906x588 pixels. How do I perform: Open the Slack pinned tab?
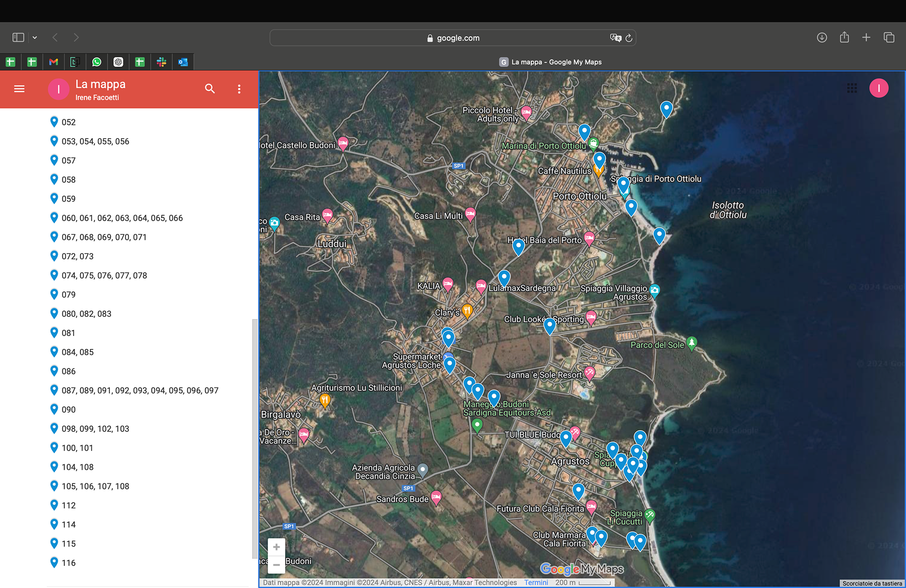click(161, 62)
